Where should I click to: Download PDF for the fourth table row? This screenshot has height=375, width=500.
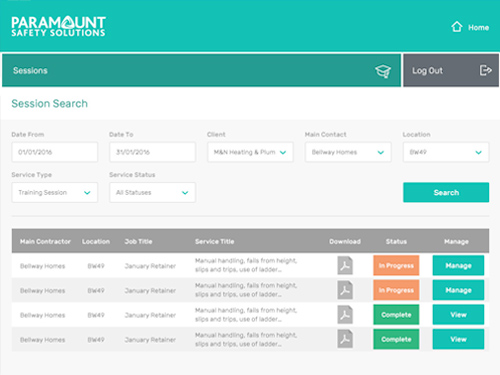345,339
